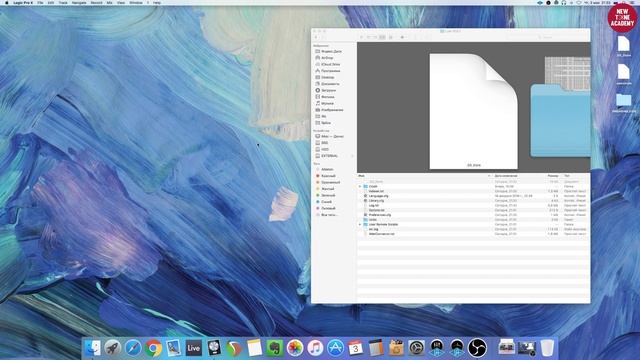The image size is (640, 360).
Task: Open Photos app in the Dock
Action: click(x=295, y=348)
